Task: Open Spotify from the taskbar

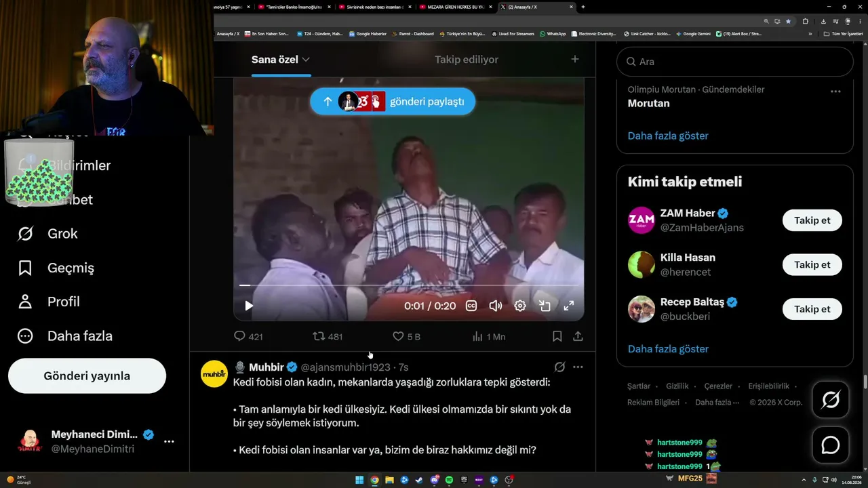Action: 449,481
